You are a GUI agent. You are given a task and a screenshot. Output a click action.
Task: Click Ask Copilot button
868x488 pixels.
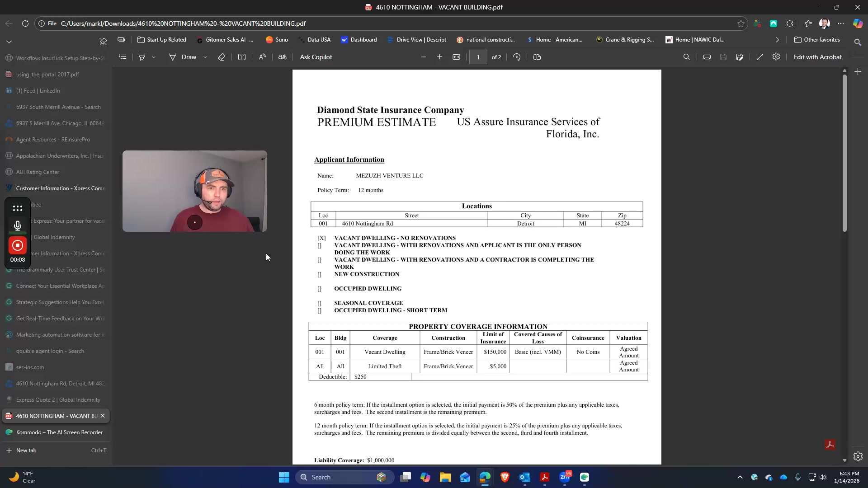point(316,57)
